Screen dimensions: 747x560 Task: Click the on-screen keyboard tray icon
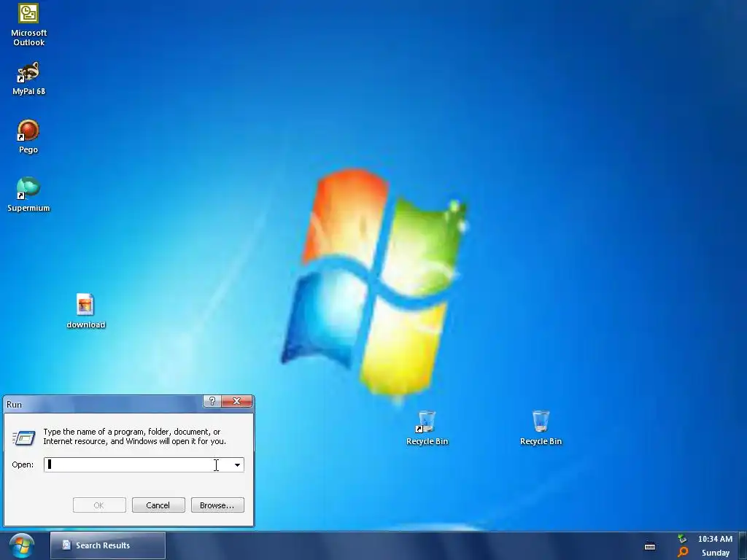650,546
